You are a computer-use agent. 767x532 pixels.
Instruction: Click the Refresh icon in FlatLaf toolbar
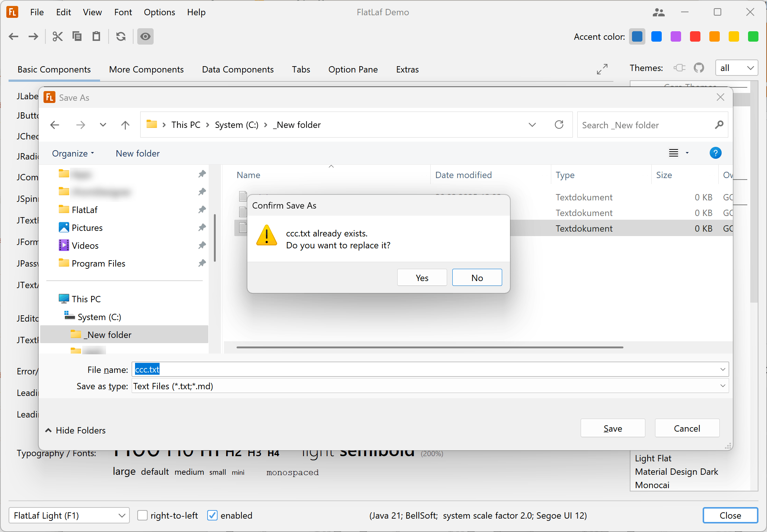tap(121, 36)
